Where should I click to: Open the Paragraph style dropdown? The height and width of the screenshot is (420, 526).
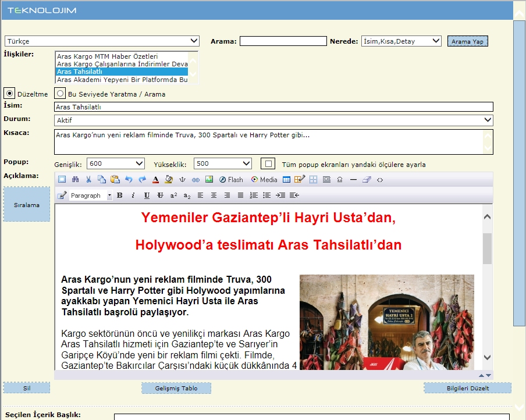pos(91,195)
